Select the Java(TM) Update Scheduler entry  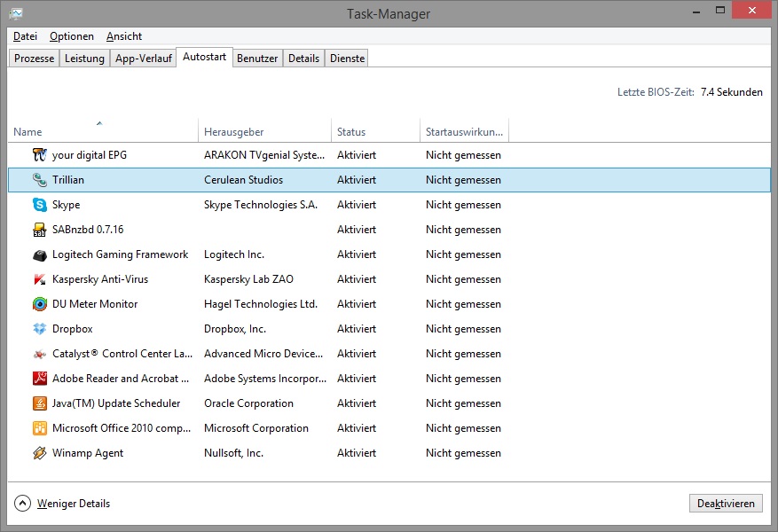[x=116, y=403]
